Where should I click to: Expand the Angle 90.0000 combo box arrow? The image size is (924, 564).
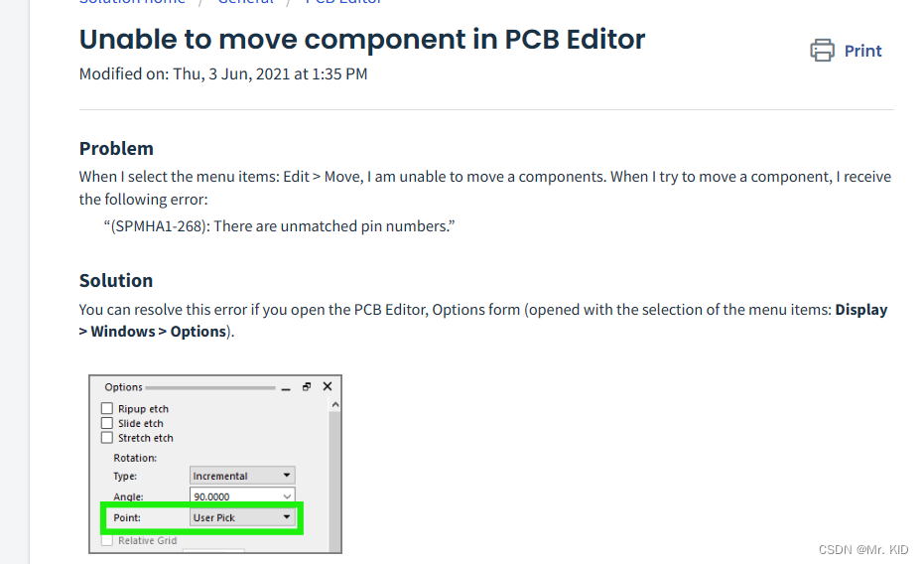click(x=287, y=496)
